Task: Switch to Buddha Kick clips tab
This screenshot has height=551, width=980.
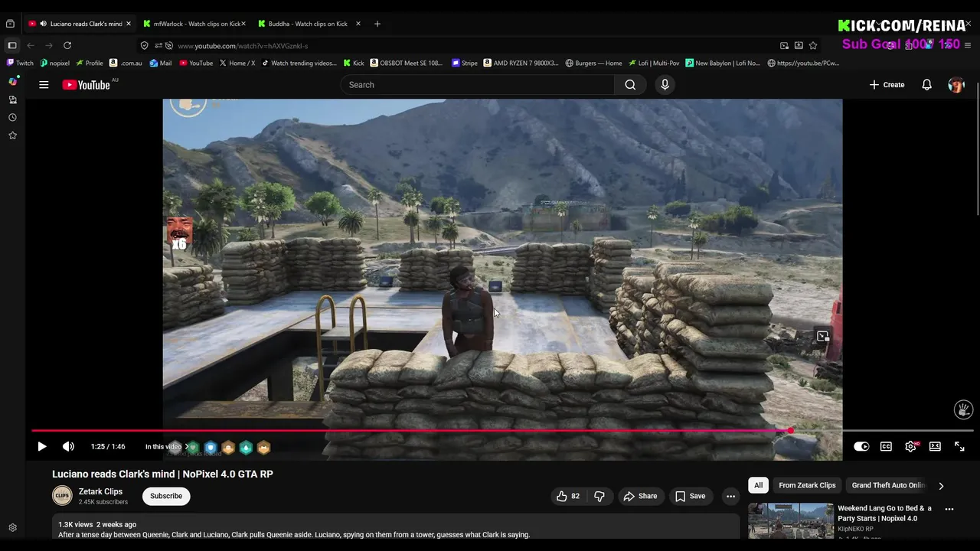Action: pos(308,24)
